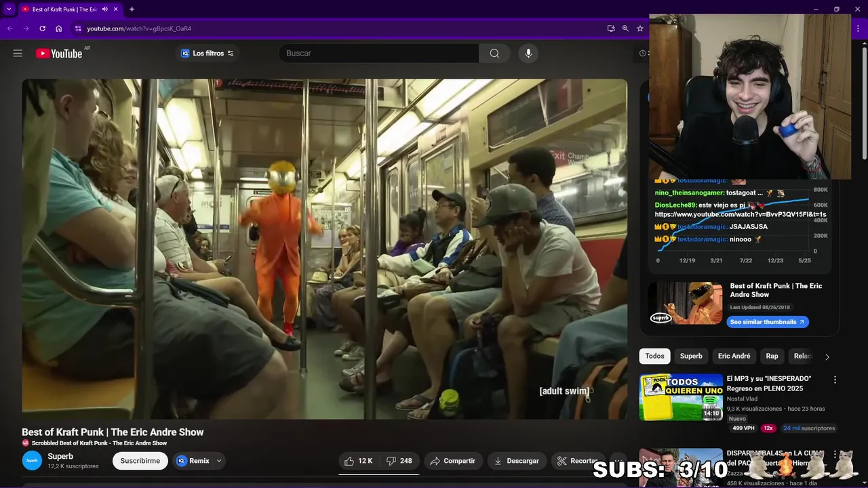Click DiosLeche89 username in chat
Viewport: 868px width, 488px height.
tap(675, 205)
